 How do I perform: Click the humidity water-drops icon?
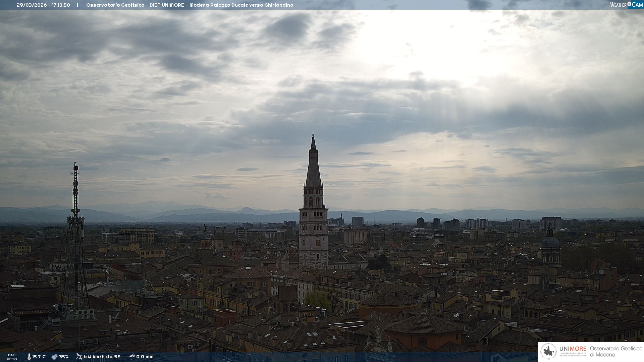click(54, 357)
